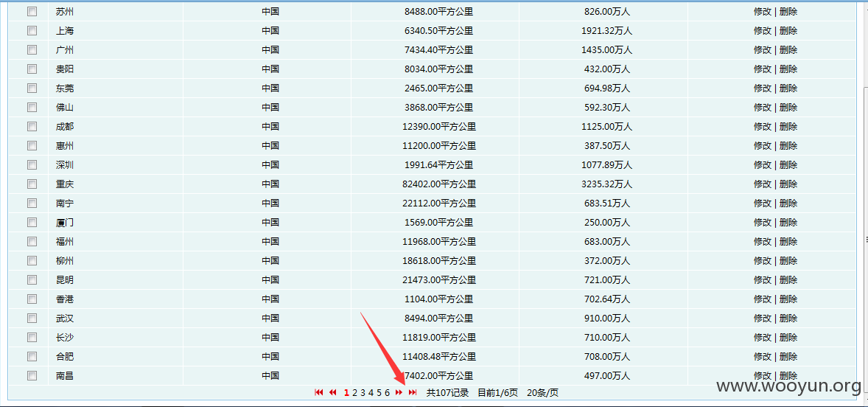
Task: Edit the 重庆 record via 修改
Action: (763, 184)
